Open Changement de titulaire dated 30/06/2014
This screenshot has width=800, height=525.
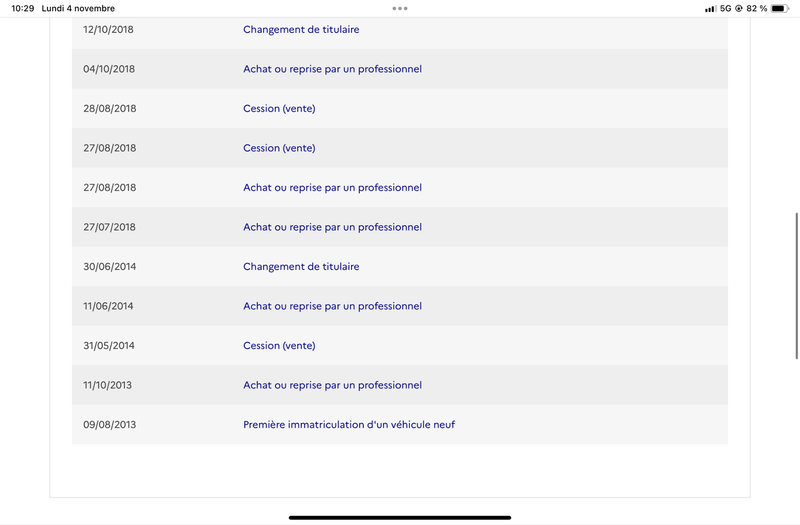click(x=301, y=267)
